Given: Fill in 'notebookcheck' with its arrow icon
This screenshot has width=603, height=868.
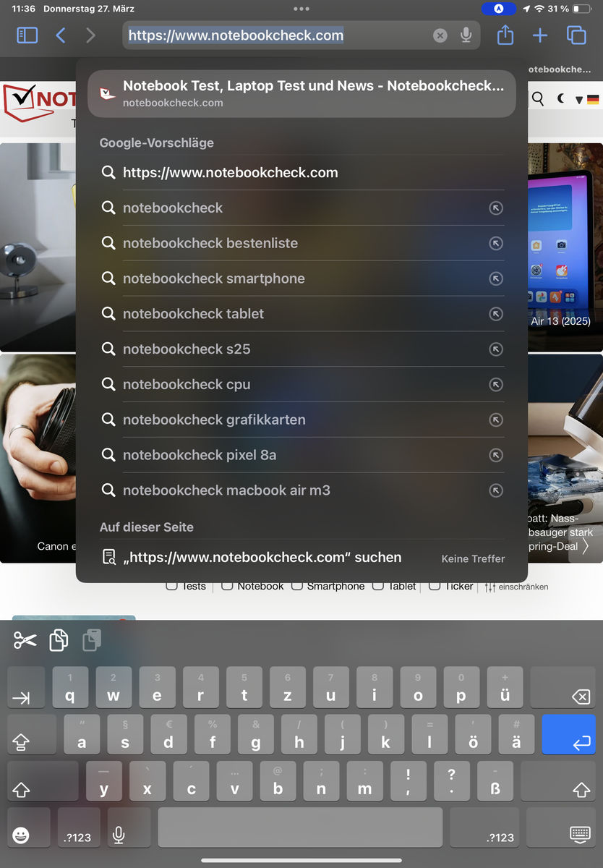Looking at the screenshot, I should coord(496,208).
